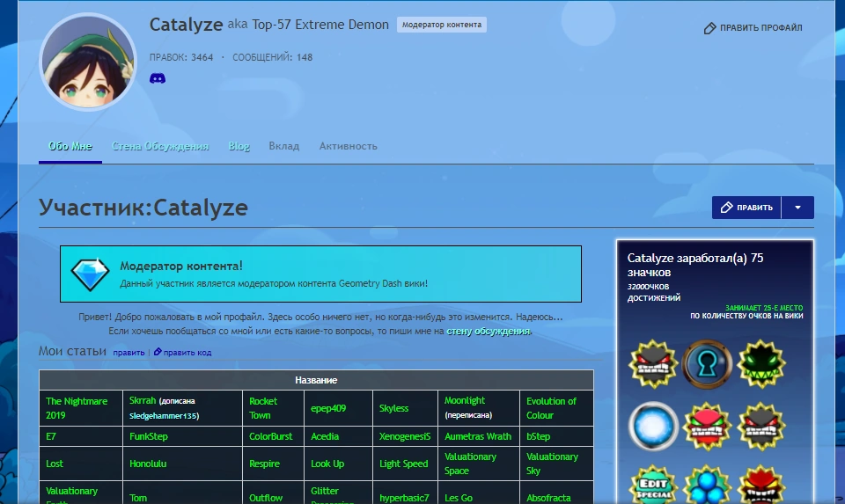The height and width of the screenshot is (504, 845).
Task: Click 'СООБЩЕНИЙ: 148' message count text
Action: pos(272,57)
